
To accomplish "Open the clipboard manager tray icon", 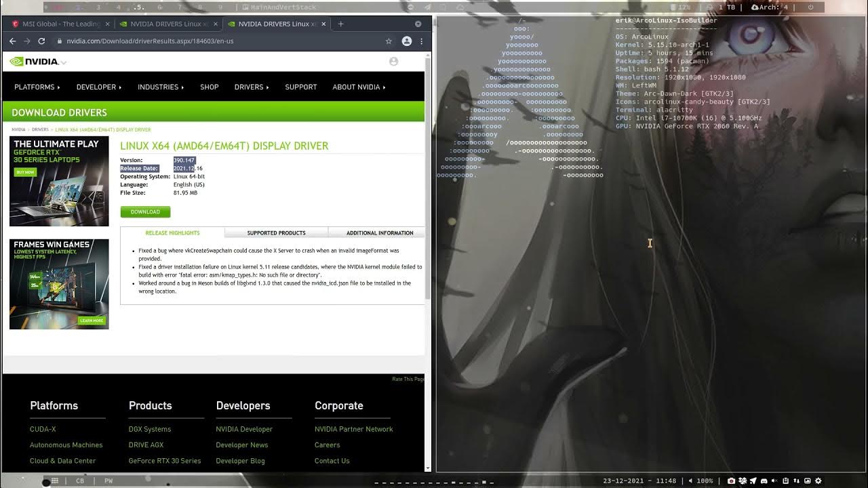I will 785,481.
